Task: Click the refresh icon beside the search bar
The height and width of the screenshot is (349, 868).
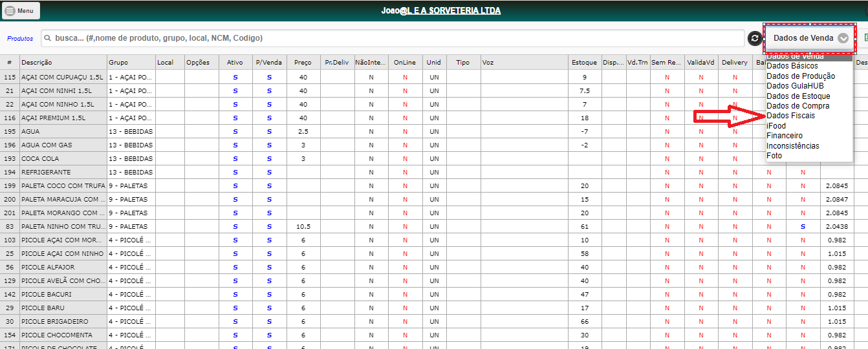Action: (755, 38)
